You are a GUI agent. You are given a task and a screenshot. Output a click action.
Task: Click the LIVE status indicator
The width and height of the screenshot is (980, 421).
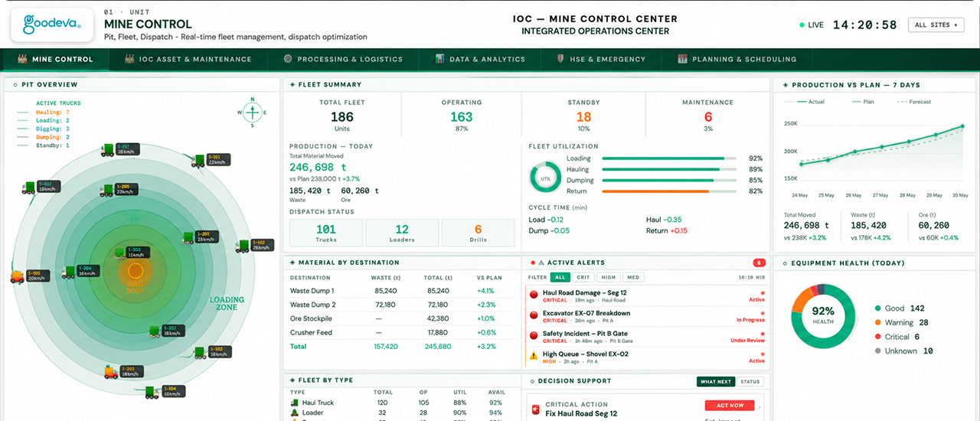(x=811, y=25)
